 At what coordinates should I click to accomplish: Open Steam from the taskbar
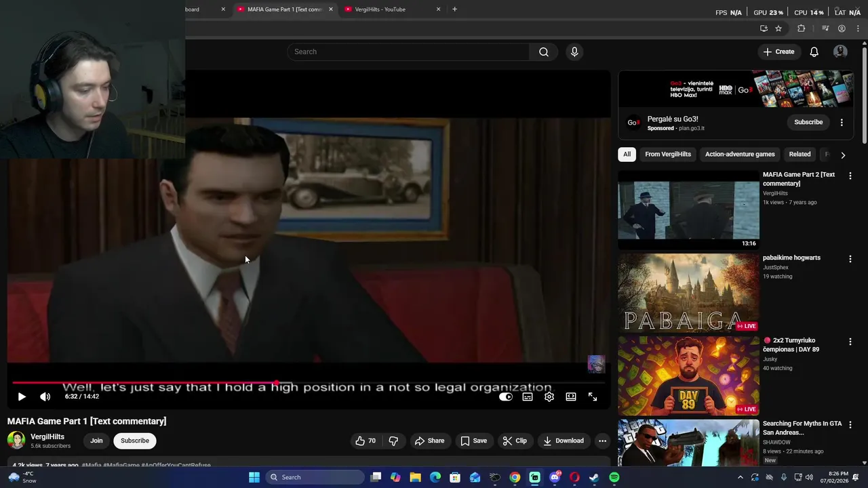point(594,477)
